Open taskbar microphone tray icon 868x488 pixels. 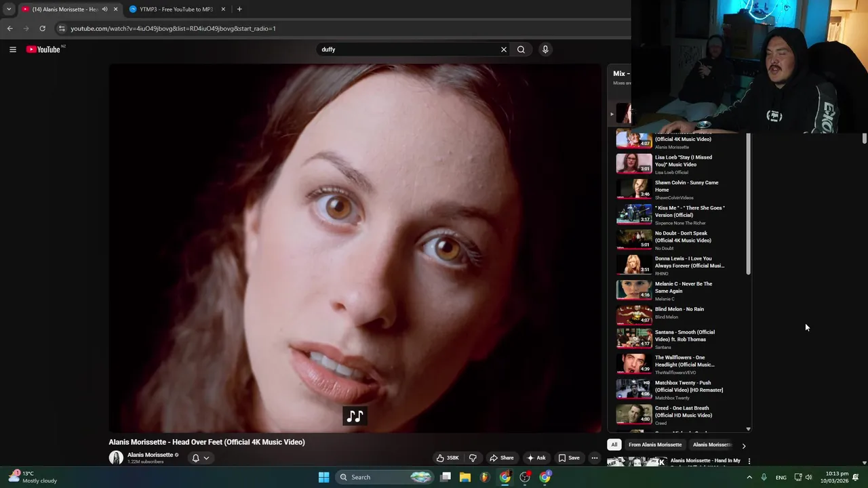[x=764, y=477]
